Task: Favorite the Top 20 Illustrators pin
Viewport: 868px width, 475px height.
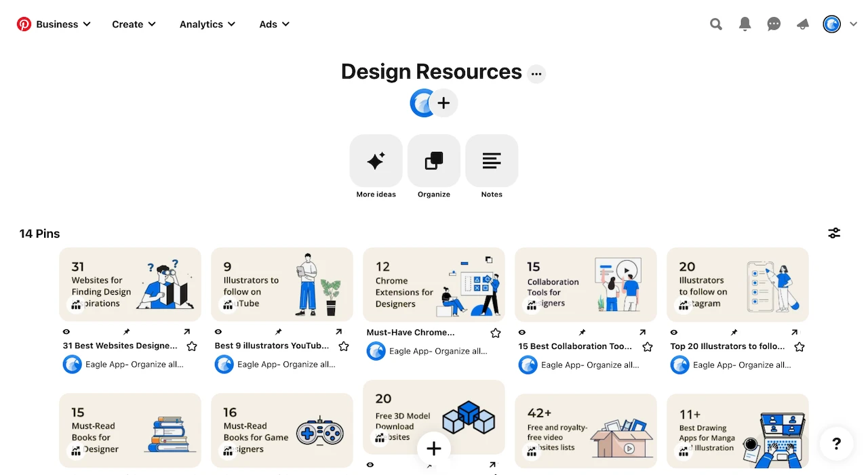Action: tap(800, 346)
